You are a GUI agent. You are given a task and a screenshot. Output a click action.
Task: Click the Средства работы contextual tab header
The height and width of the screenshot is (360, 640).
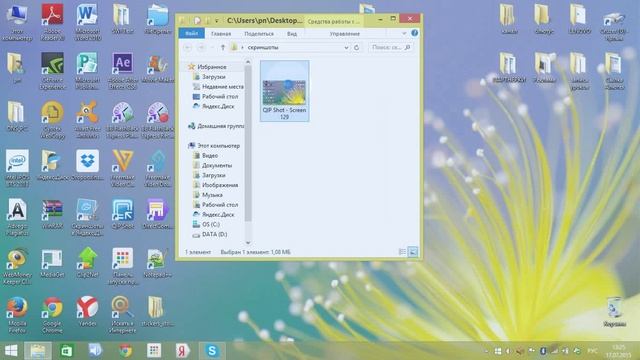(333, 21)
